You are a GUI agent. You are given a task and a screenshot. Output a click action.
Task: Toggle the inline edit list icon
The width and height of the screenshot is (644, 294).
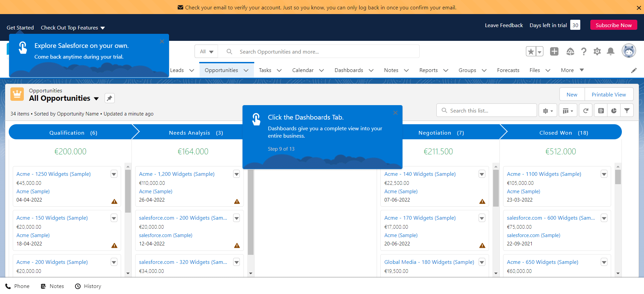click(x=601, y=111)
